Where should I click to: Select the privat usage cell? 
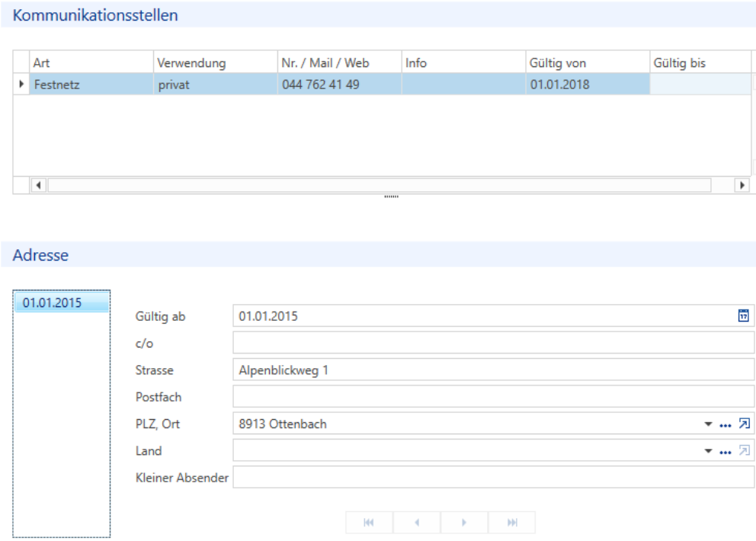(x=216, y=85)
